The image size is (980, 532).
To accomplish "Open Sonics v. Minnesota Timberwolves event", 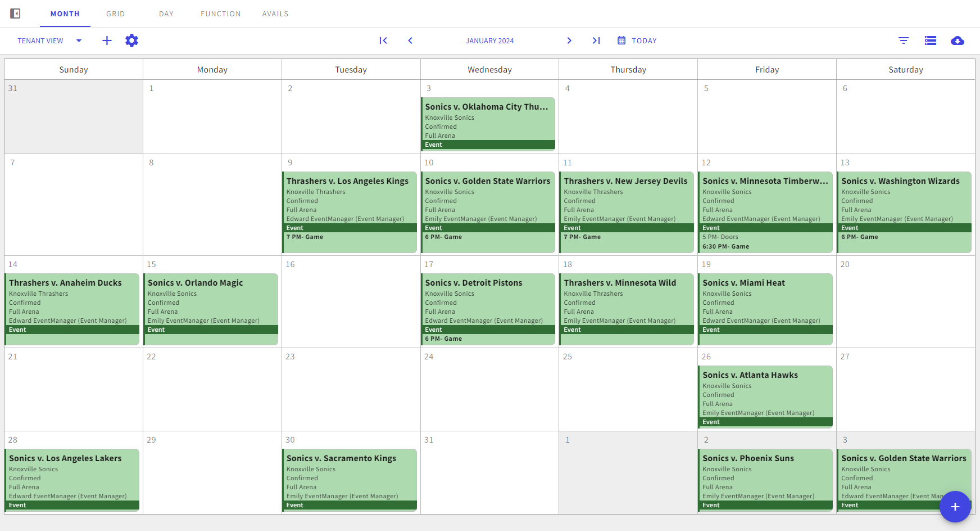I will (x=765, y=212).
